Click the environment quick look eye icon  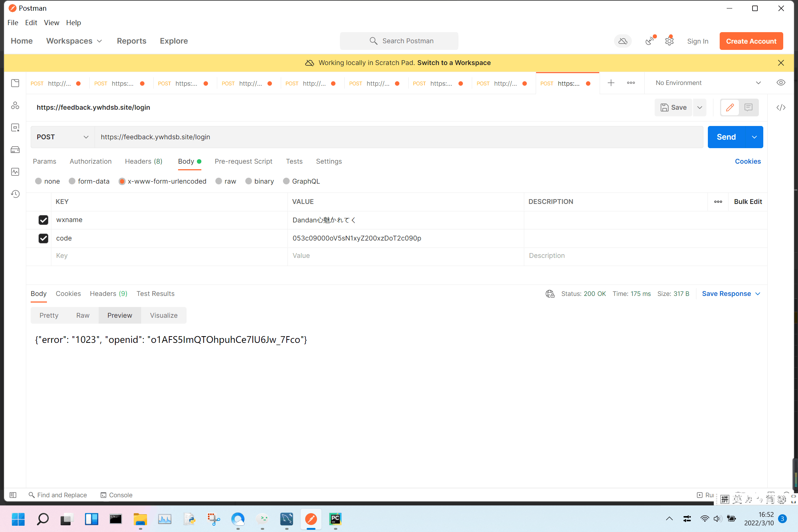tap(781, 83)
